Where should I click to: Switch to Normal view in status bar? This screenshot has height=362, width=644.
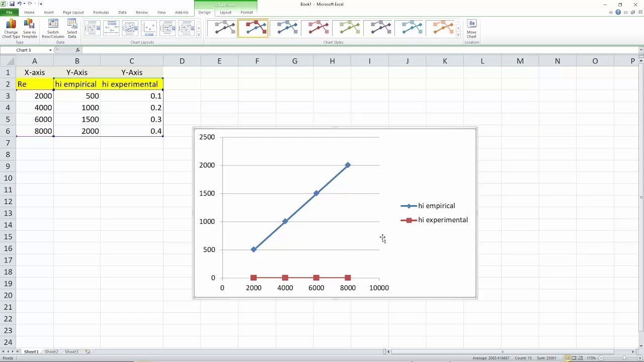click(567, 358)
